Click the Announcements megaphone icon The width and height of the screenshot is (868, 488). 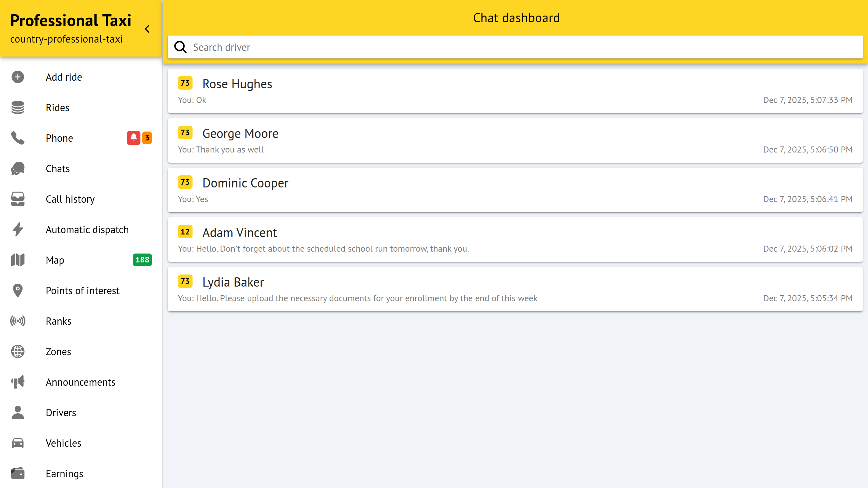click(17, 382)
